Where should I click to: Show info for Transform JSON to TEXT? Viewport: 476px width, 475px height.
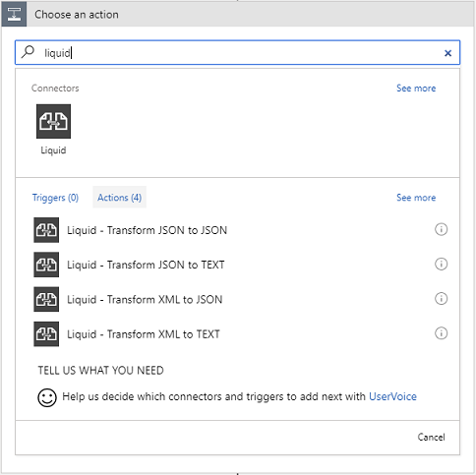point(441,264)
